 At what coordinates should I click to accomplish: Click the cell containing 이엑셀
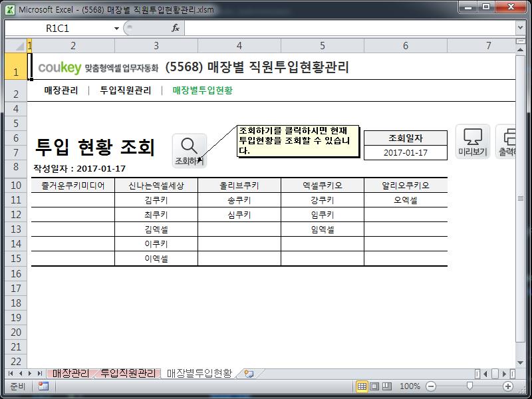coord(156,259)
